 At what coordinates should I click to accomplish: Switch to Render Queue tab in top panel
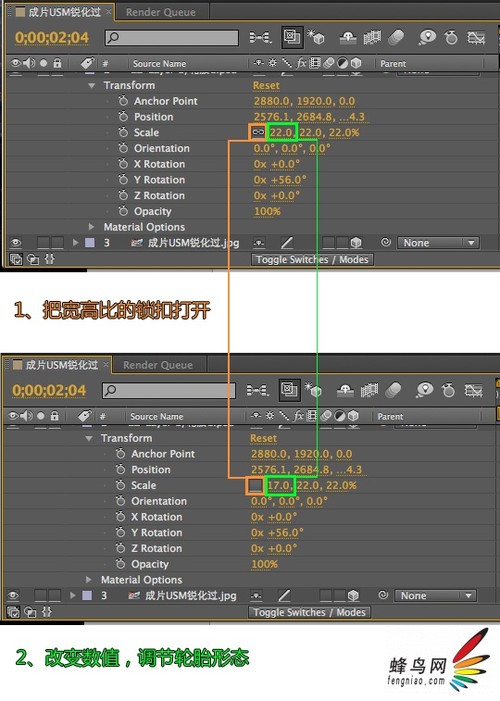[x=161, y=13]
